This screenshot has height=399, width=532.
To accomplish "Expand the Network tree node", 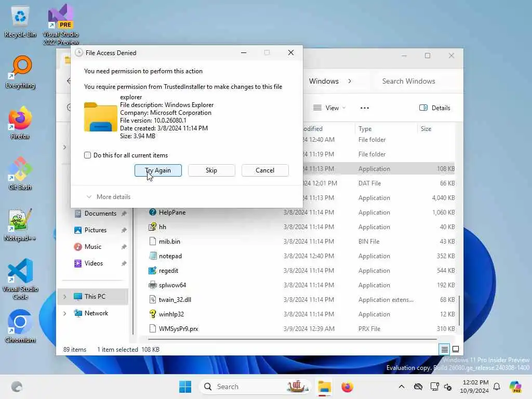I will pos(64,313).
